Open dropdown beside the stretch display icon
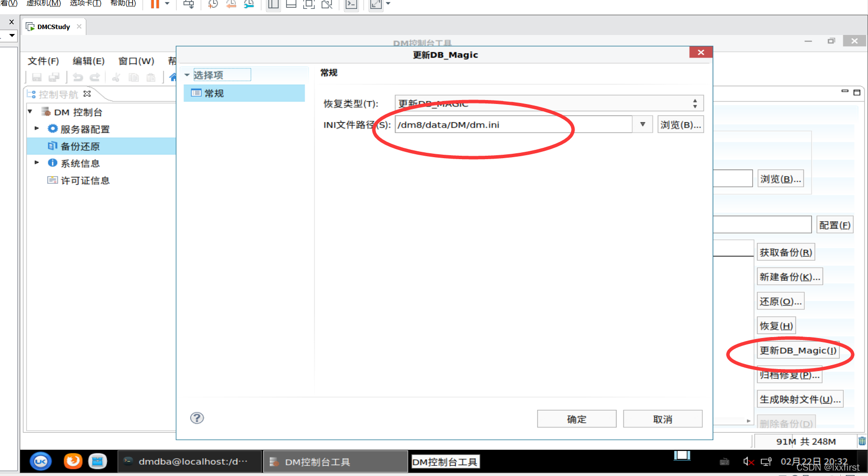Image resolution: width=868 pixels, height=476 pixels. tap(388, 4)
